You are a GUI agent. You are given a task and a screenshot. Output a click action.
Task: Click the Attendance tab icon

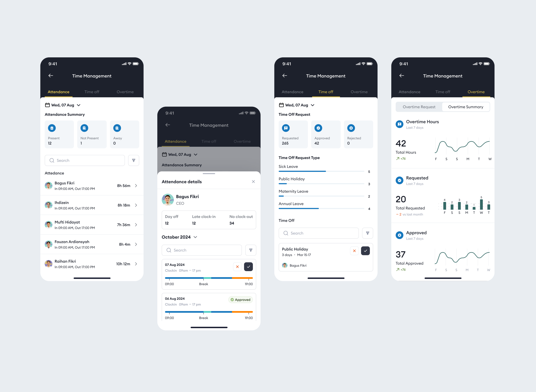58,92
